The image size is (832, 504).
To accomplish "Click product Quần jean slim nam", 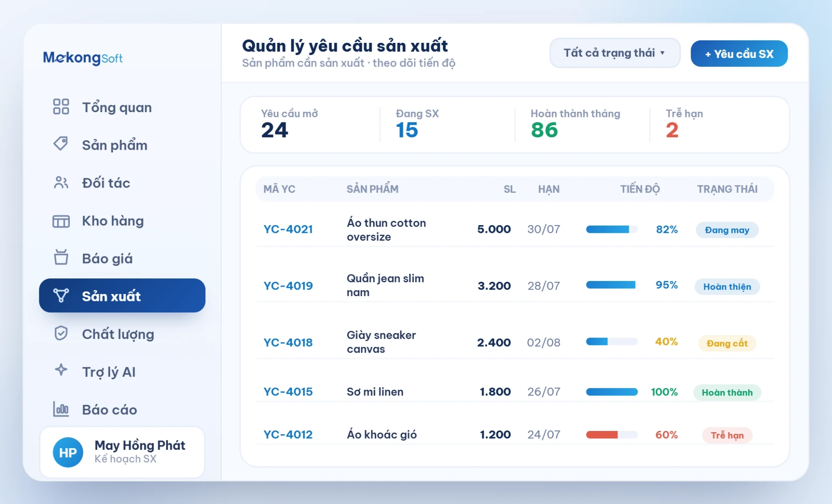I will pyautogui.click(x=385, y=285).
